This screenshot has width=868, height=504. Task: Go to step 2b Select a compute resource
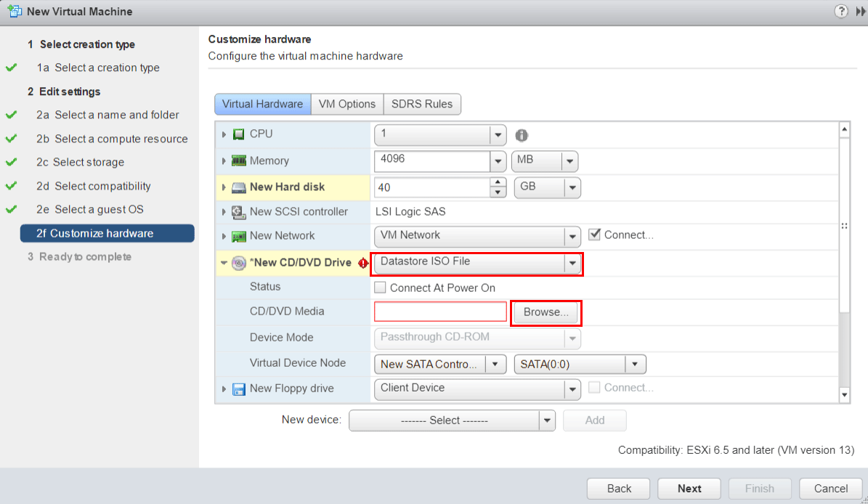112,139
